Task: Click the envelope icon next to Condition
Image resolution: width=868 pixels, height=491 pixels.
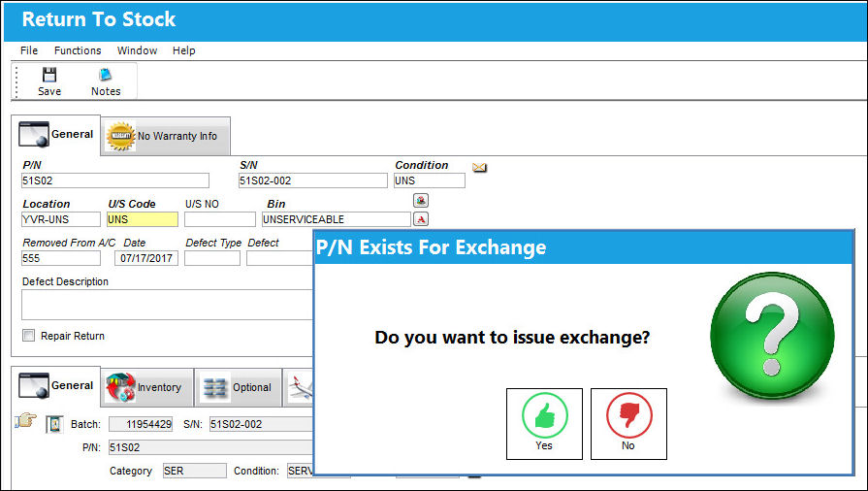Action: [479, 167]
